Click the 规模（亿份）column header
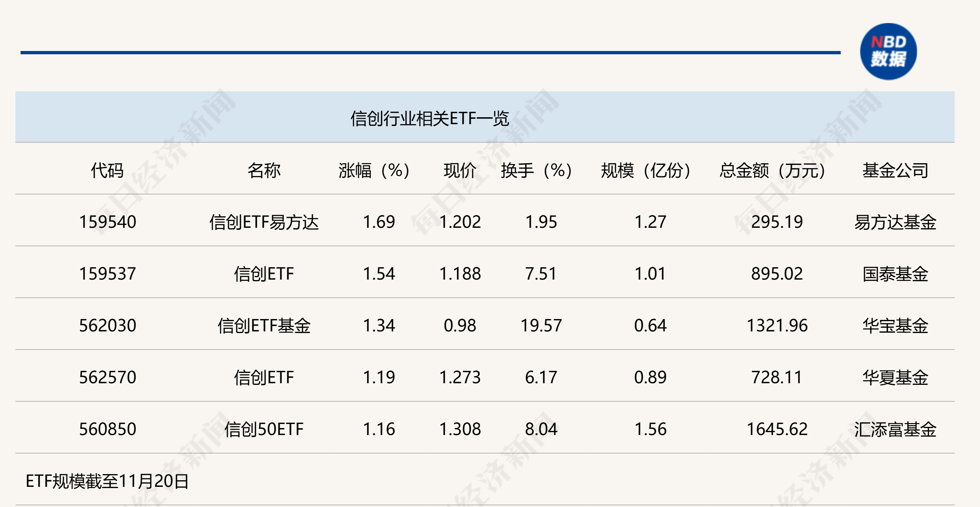The image size is (980, 507). pos(646,170)
